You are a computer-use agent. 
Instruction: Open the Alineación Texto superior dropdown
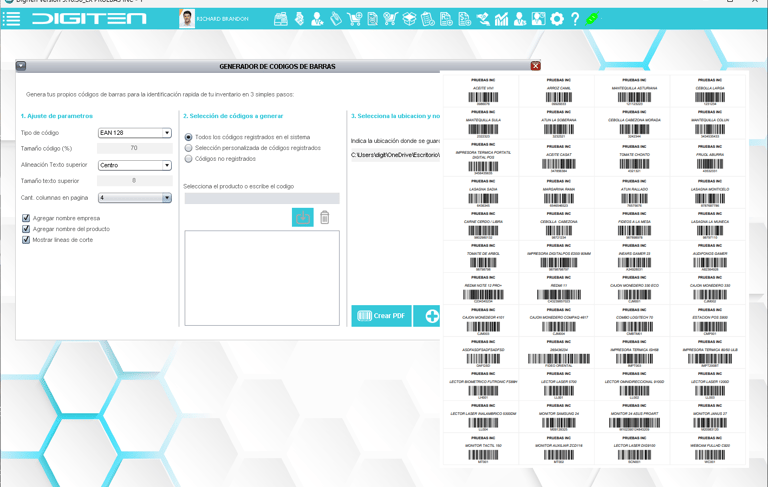(x=135, y=165)
